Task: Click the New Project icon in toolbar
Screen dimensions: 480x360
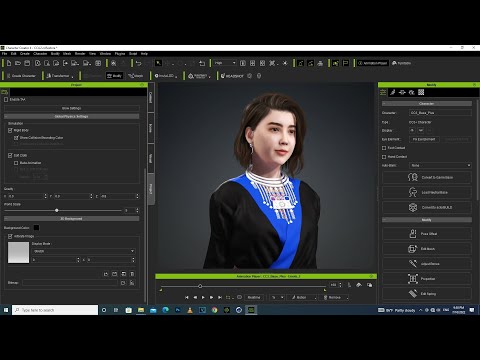Action: click(x=9, y=63)
